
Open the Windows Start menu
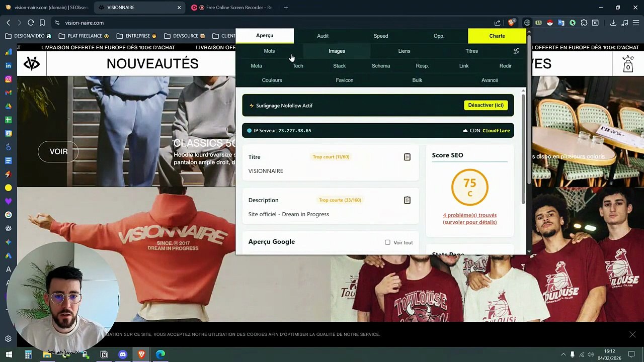pyautogui.click(x=9, y=354)
